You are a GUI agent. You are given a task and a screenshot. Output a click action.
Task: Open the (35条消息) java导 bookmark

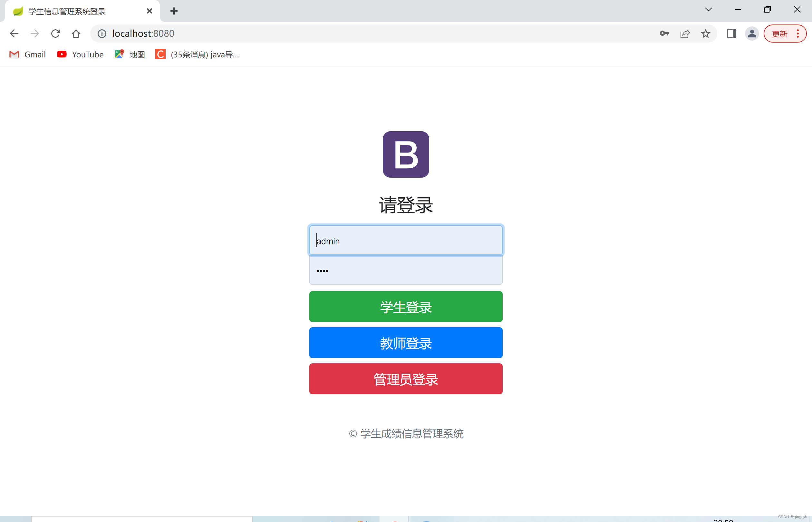pos(197,54)
